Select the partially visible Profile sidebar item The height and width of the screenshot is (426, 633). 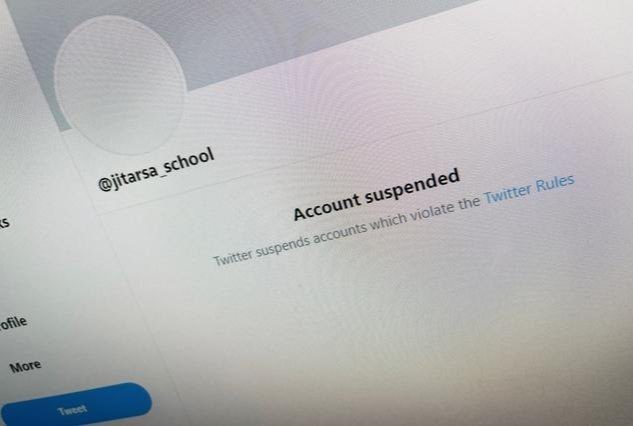pos(13,323)
